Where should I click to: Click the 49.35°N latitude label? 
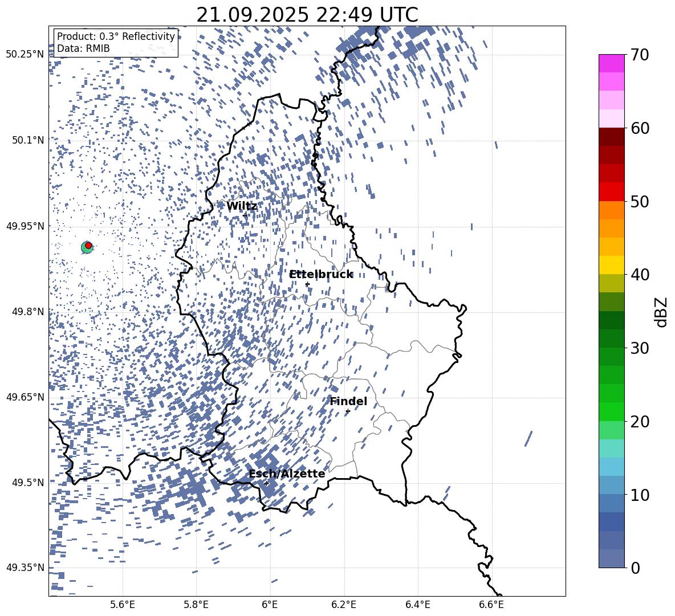(26, 568)
